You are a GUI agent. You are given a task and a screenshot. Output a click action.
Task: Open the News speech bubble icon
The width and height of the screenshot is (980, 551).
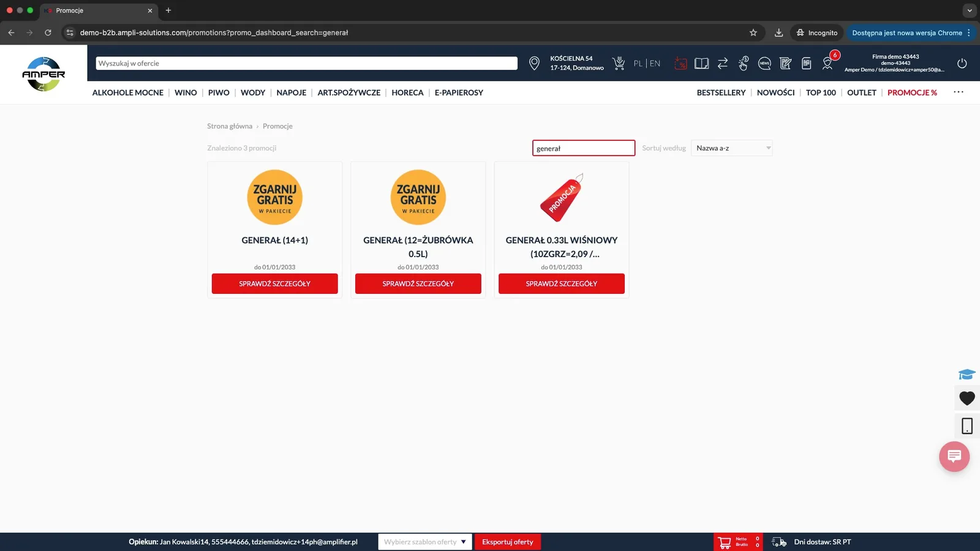764,63
